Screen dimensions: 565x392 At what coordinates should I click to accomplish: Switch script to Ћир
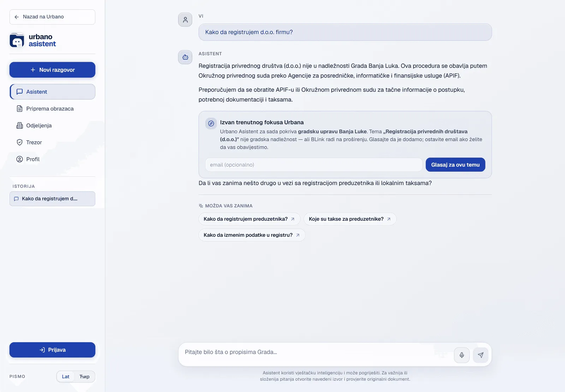coord(84,376)
